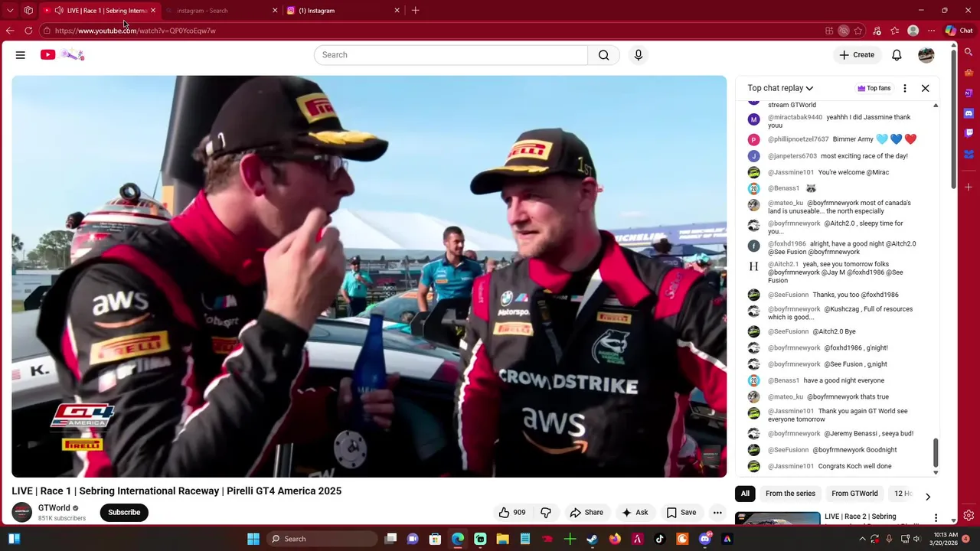Add a sidebar app with plus
This screenshot has width=980, height=551.
point(969,187)
